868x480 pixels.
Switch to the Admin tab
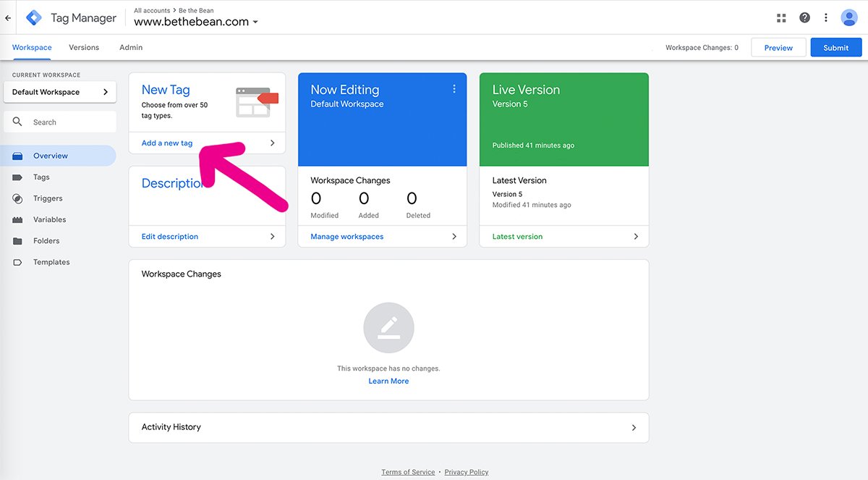pyautogui.click(x=131, y=47)
